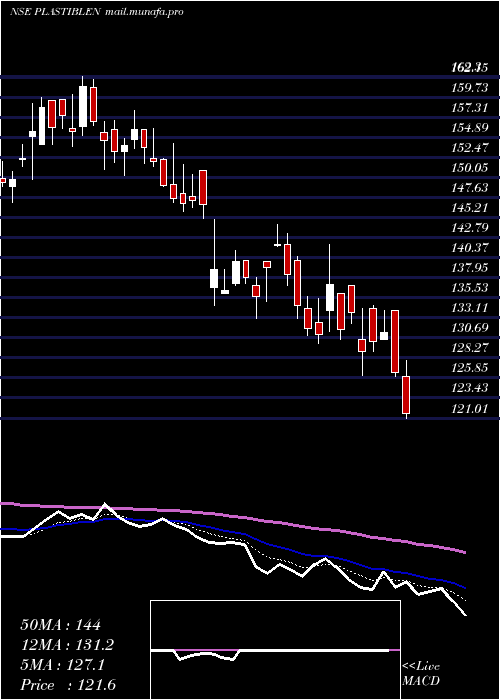Click the tallest white candle at chart peak
The height and width of the screenshot is (700, 500).
click(83, 106)
